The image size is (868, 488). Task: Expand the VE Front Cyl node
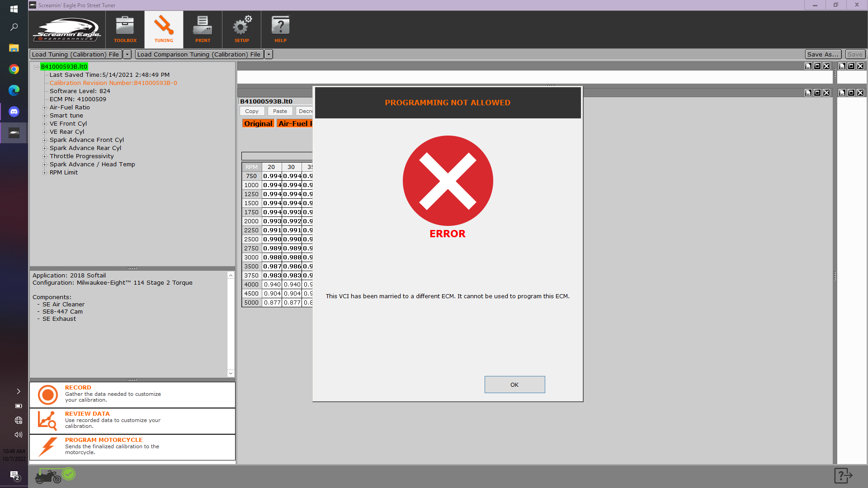coord(45,124)
